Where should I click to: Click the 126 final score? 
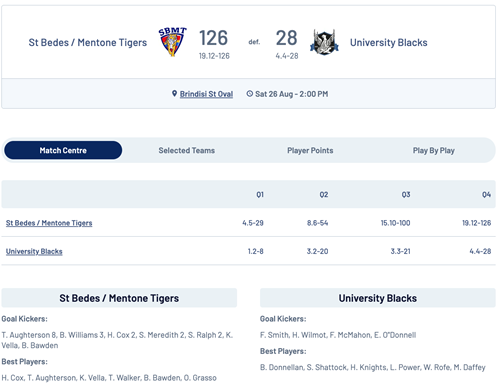(213, 38)
